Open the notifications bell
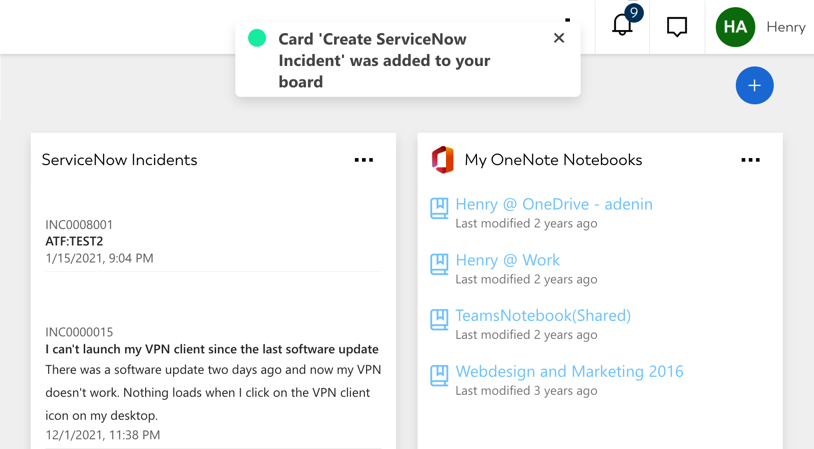This screenshot has height=449, width=814. tap(622, 25)
